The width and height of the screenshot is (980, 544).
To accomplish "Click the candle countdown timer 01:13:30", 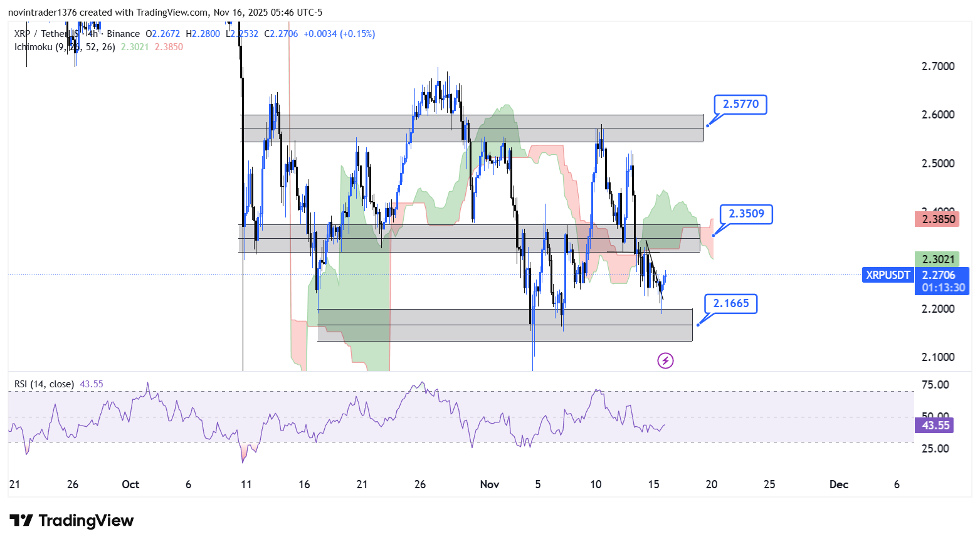I will point(943,288).
